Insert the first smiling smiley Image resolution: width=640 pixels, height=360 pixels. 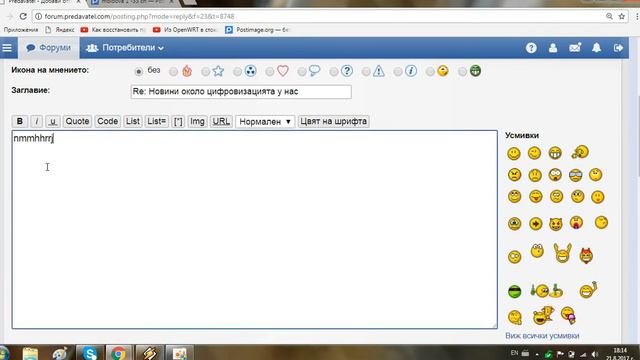pos(514,153)
